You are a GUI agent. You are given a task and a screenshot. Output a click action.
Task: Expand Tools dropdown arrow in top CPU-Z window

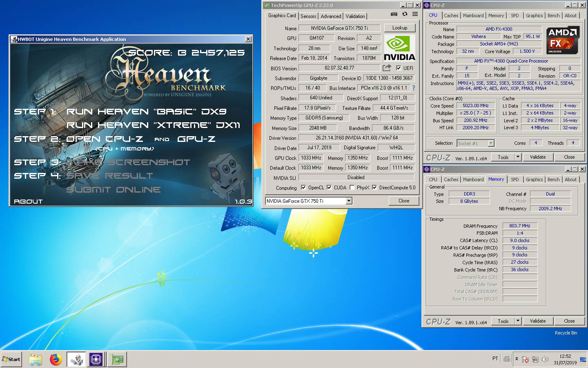518,157
